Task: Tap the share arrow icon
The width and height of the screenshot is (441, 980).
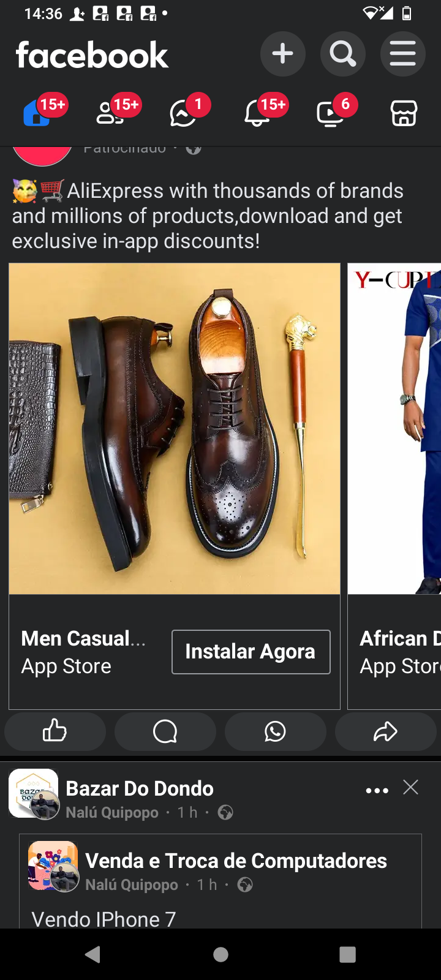Action: click(x=386, y=731)
